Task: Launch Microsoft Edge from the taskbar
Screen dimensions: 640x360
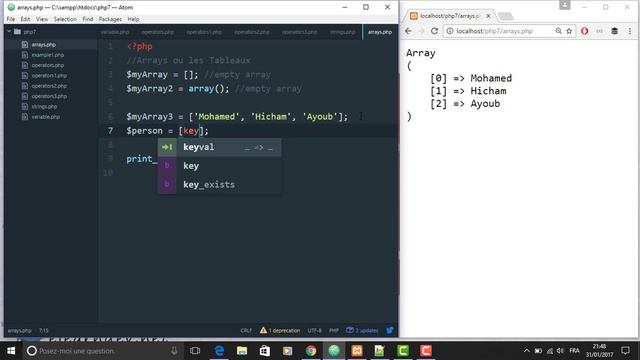Action: (219, 351)
